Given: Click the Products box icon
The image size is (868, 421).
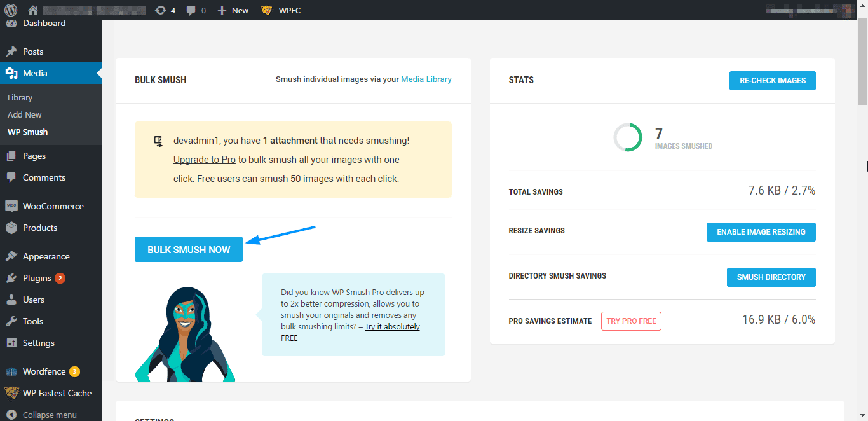Looking at the screenshot, I should [11, 228].
